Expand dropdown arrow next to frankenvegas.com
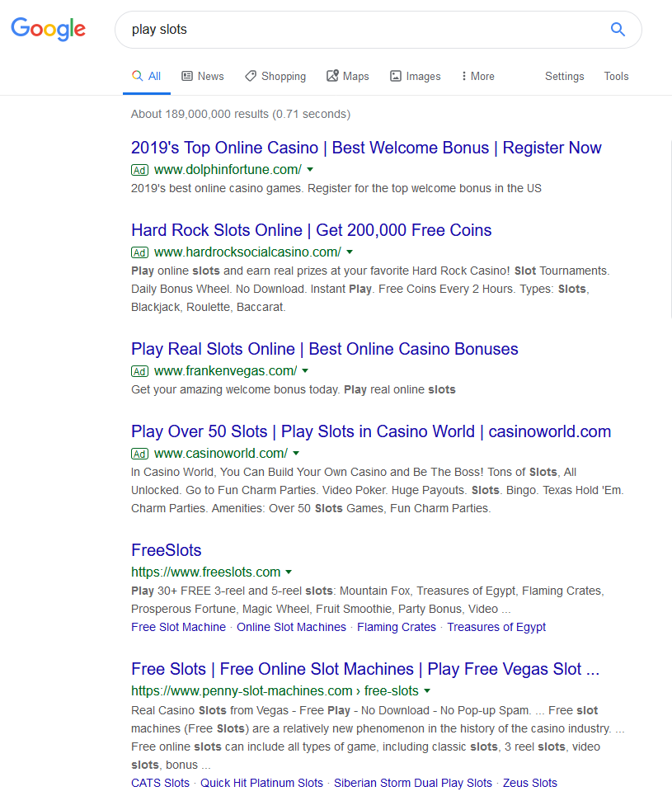This screenshot has width=672, height=796. tap(305, 370)
